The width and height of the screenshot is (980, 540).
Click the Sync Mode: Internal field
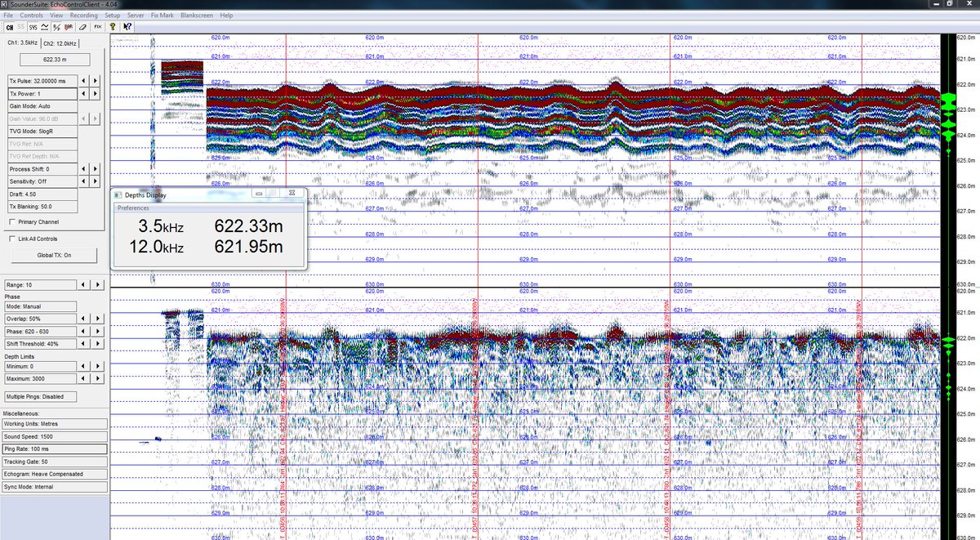click(55, 486)
